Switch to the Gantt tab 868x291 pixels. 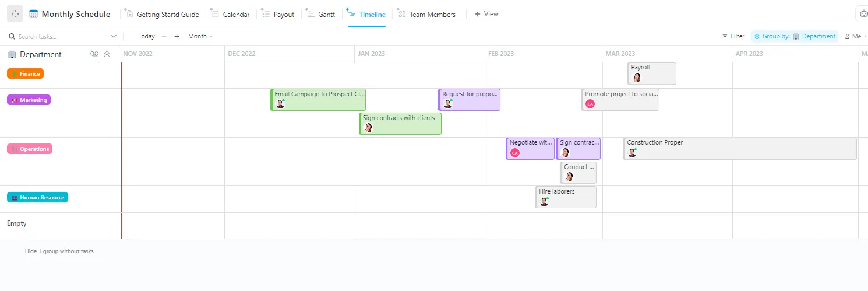tap(321, 14)
